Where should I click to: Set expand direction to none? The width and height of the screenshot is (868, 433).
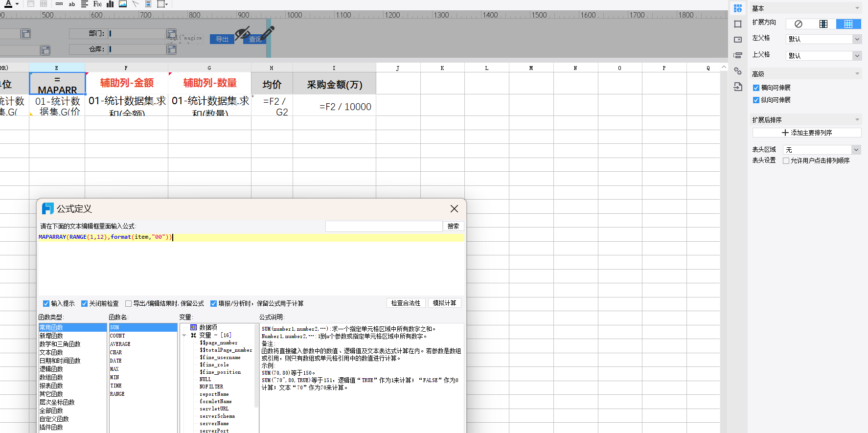(x=799, y=24)
